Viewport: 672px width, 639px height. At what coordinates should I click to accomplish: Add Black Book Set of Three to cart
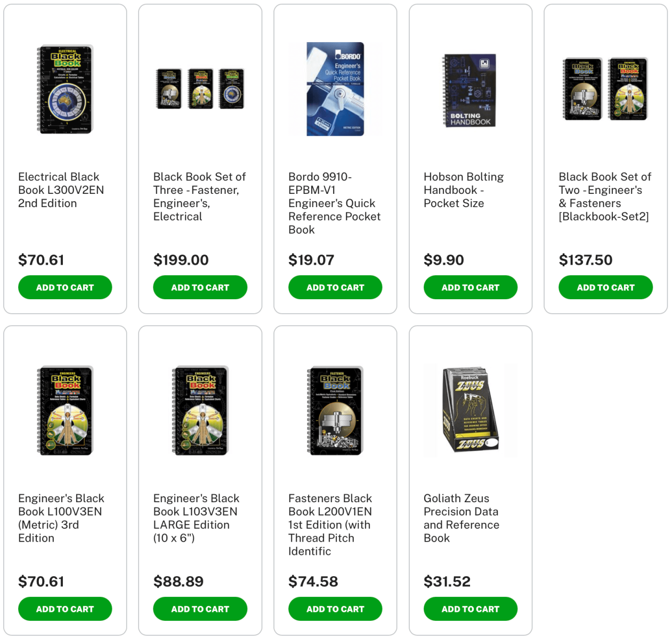[x=200, y=287]
